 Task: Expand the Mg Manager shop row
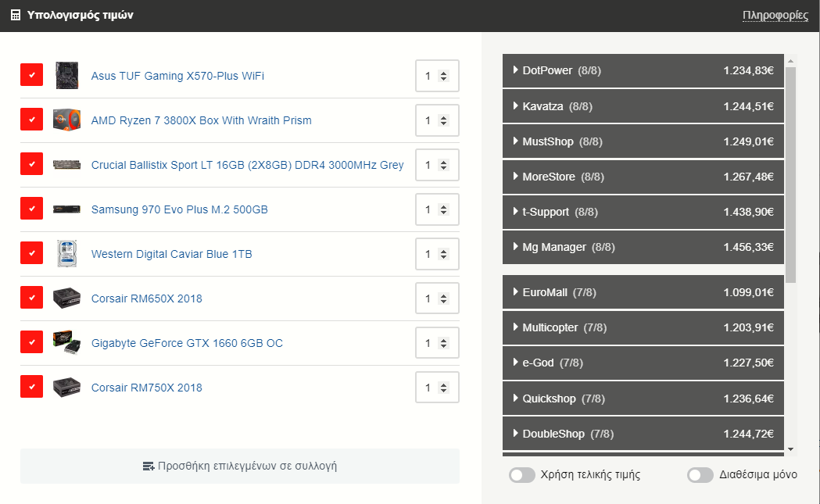(643, 247)
